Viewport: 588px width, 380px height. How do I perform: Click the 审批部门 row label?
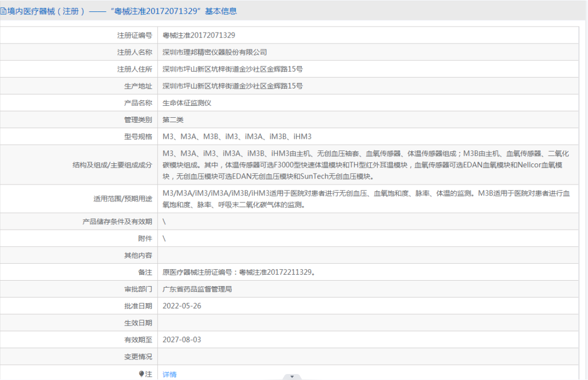pos(138,289)
